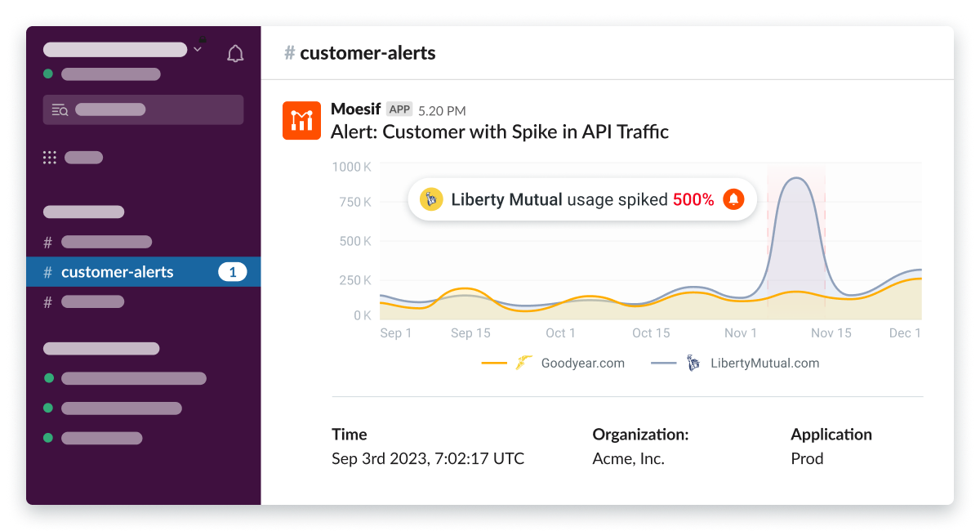Viewport: 980px width, 531px height.
Task: Click the Acme, Inc. organization value
Action: [x=629, y=458]
